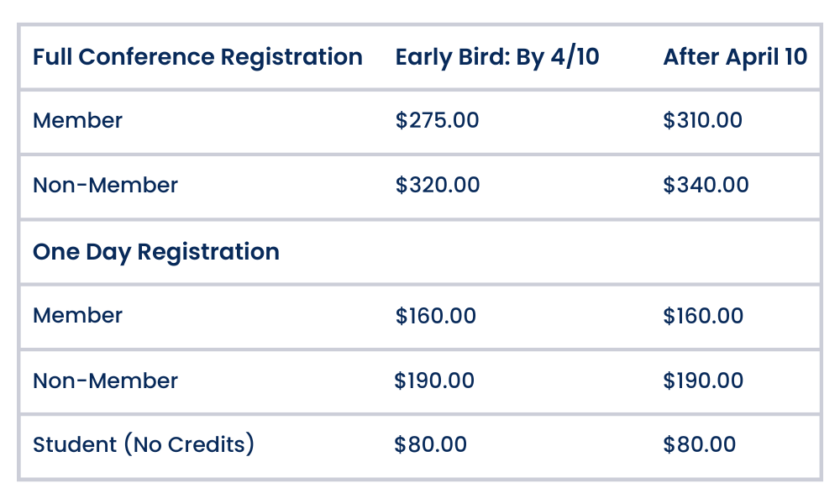This screenshot has width=840, height=504.
Task: Click early bird $190.00 one-day non-member price
Action: pos(434,381)
